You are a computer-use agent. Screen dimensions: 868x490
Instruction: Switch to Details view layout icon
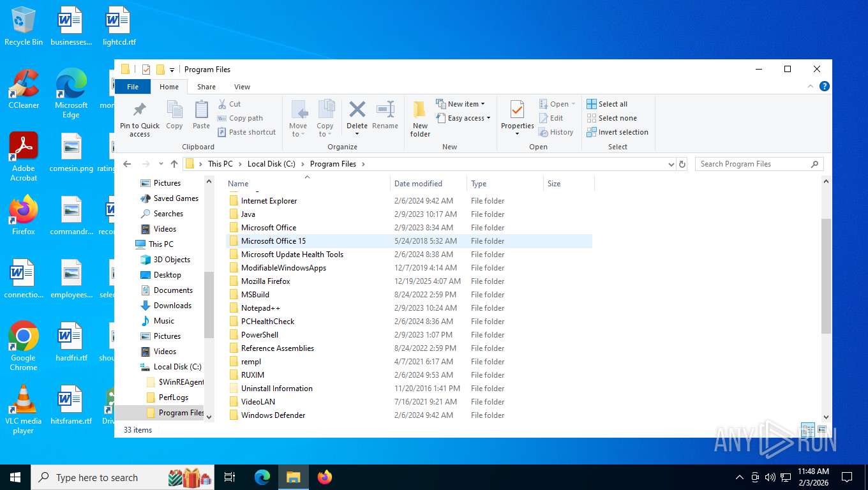coord(807,430)
